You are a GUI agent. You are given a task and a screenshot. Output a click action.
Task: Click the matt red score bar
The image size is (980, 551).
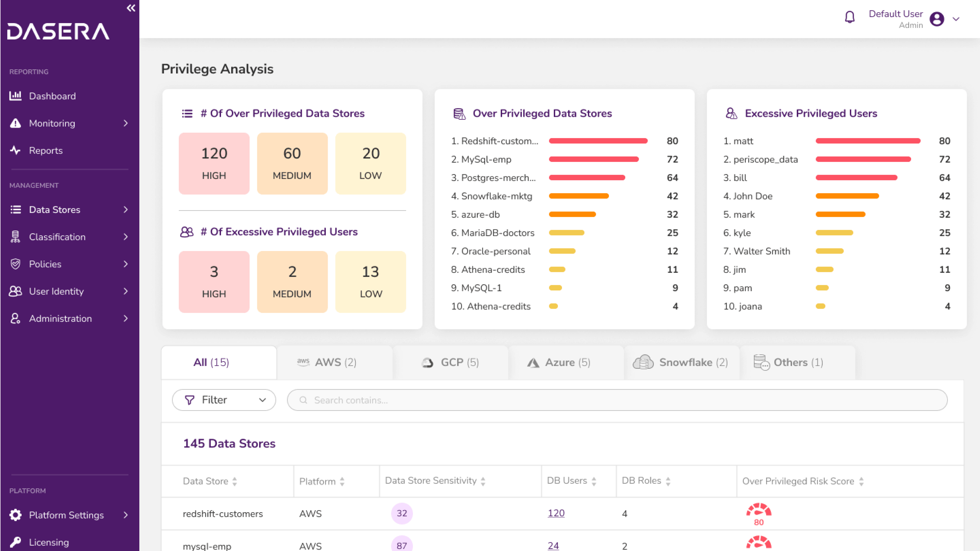(x=868, y=141)
